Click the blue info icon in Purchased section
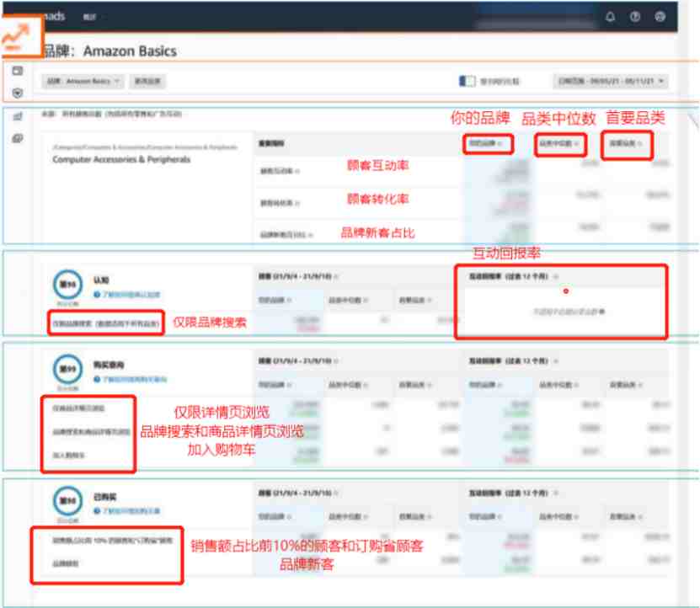Image resolution: width=700 pixels, height=608 pixels. point(97,511)
